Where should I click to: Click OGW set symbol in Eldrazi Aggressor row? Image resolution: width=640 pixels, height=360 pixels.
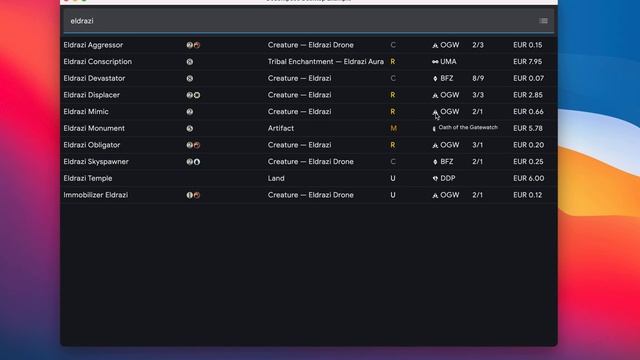[x=435, y=45]
